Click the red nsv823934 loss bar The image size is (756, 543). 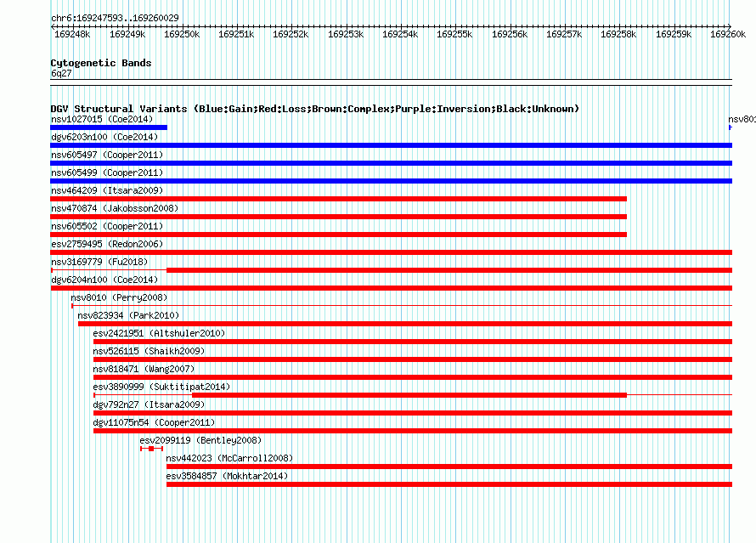pos(405,324)
